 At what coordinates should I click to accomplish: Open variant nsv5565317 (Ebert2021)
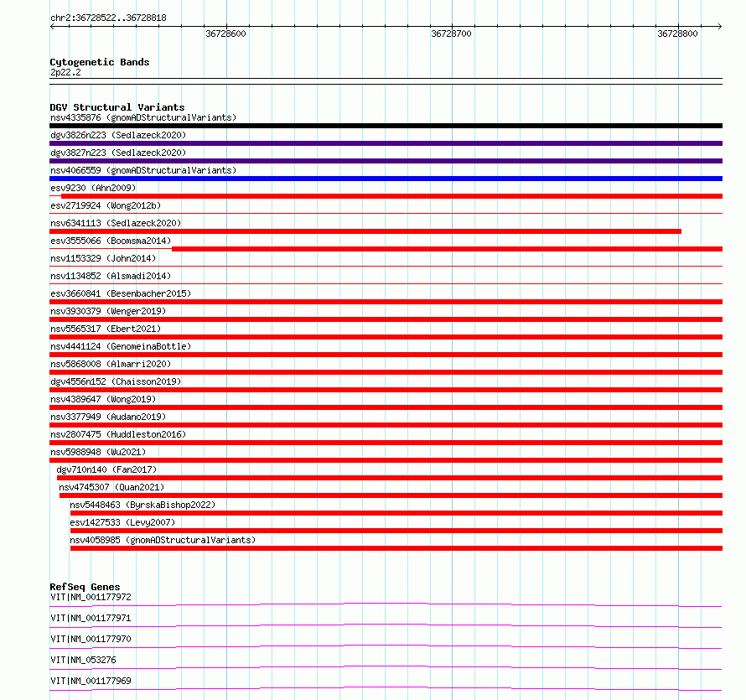click(106, 329)
